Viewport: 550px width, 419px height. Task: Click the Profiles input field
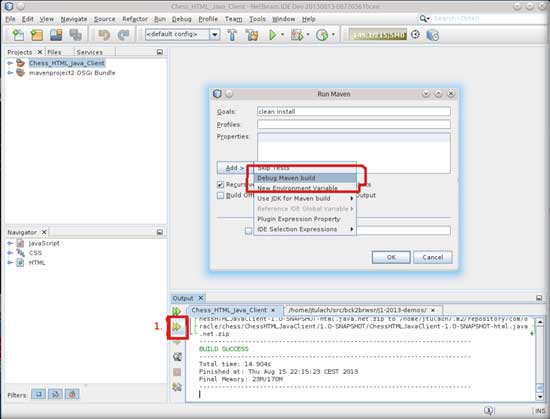coord(354,124)
